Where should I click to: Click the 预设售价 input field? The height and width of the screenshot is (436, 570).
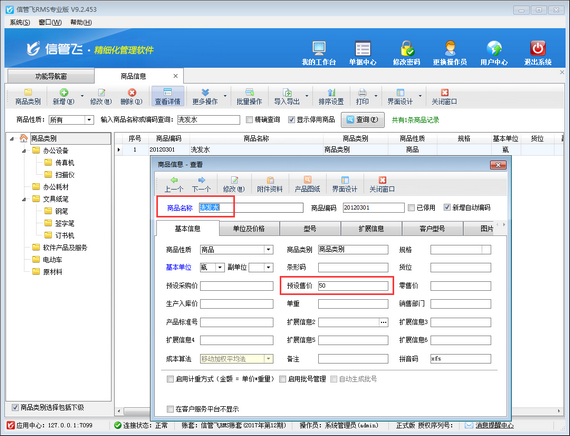(x=353, y=286)
